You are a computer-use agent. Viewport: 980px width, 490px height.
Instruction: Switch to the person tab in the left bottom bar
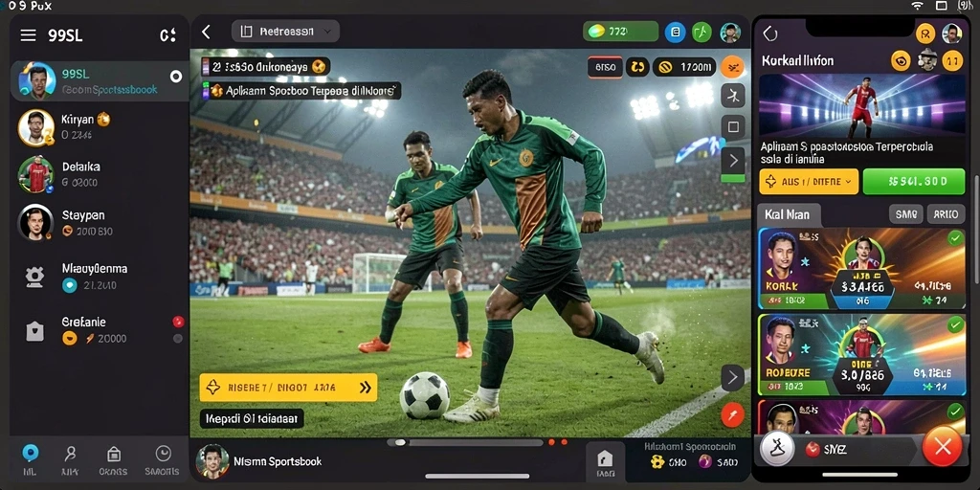(70, 460)
